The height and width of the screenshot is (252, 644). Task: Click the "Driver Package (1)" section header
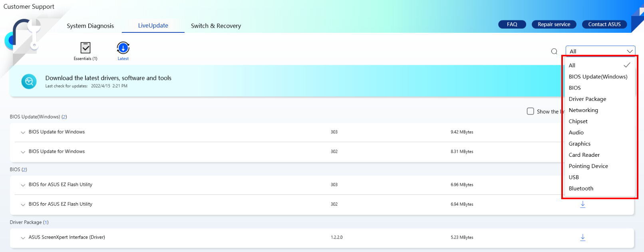tap(29, 222)
